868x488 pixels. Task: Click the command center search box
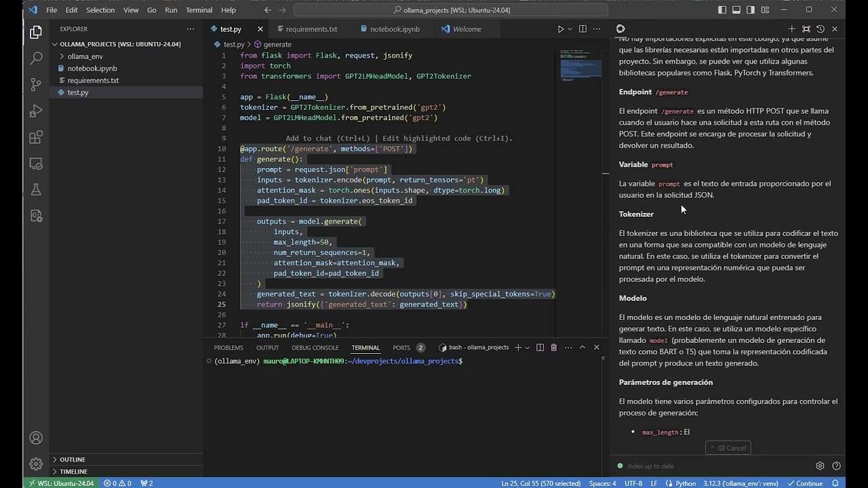point(452,10)
